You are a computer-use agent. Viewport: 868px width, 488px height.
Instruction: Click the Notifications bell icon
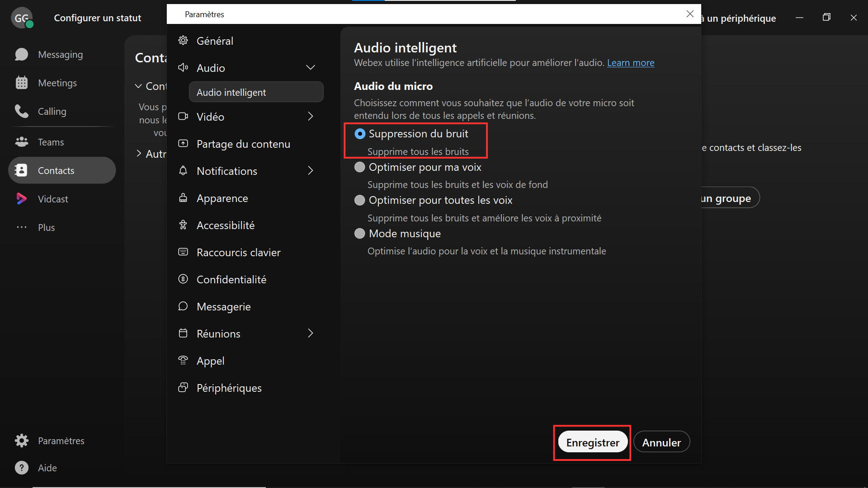point(183,171)
